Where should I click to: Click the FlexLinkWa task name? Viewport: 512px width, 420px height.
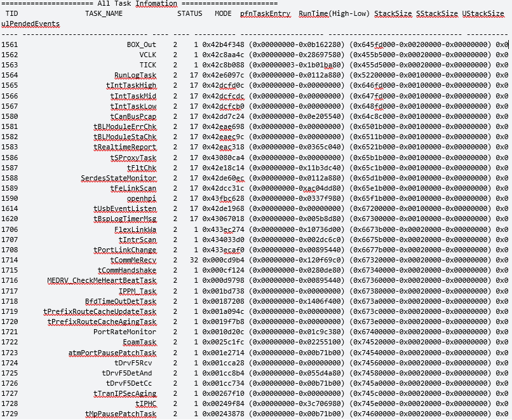click(x=135, y=230)
